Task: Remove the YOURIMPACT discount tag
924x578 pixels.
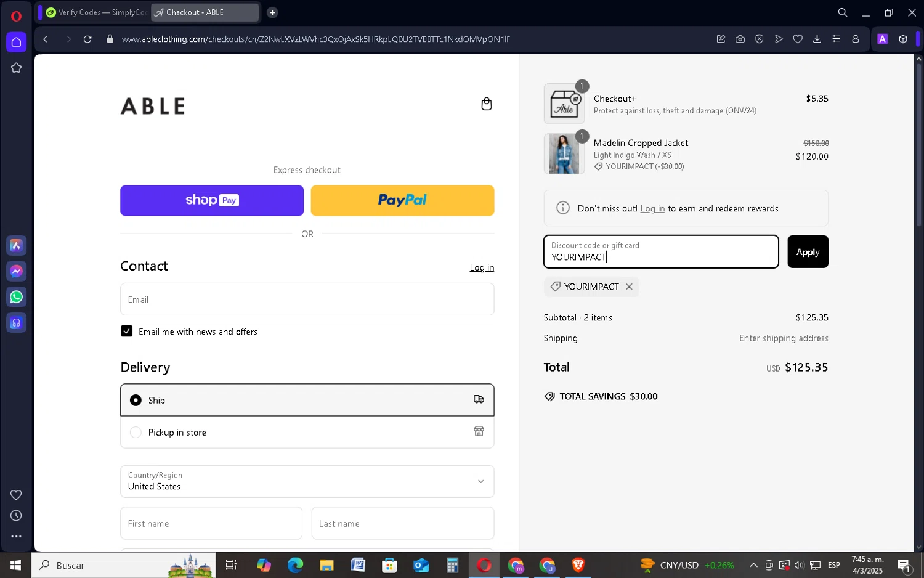Action: (x=629, y=287)
